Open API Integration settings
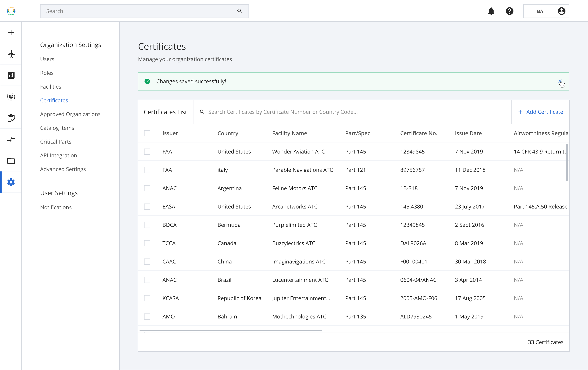Viewport: 588px width, 370px height. click(59, 155)
